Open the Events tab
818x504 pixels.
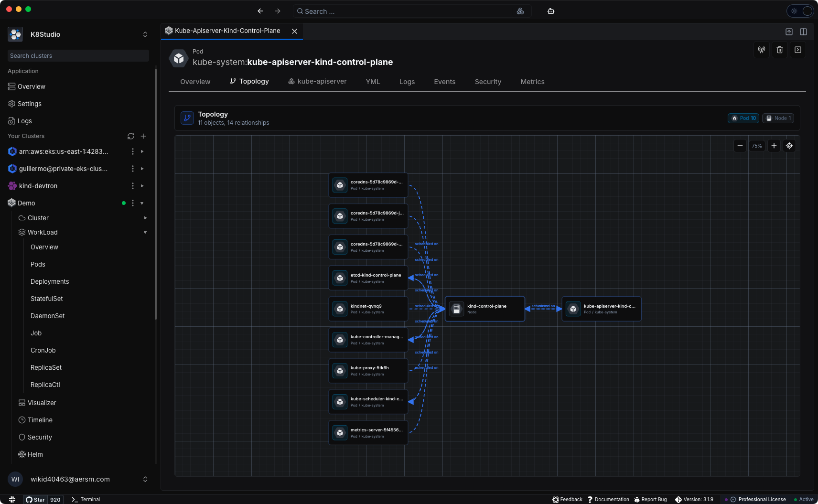(x=445, y=82)
